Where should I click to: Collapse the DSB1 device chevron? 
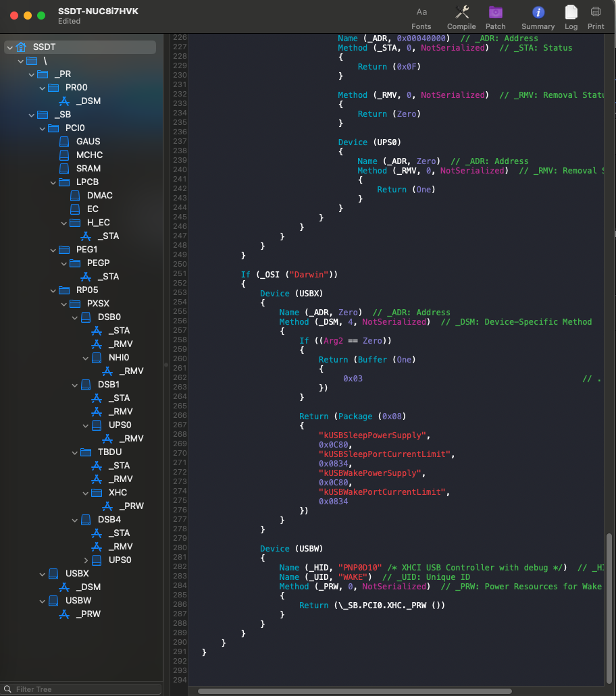[74, 385]
